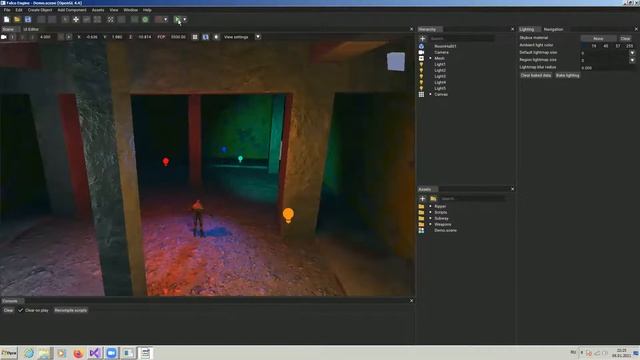Screen dimensions: 640x360
Task: Click the blue scene root icon in Hierarchy
Action: 421,46
